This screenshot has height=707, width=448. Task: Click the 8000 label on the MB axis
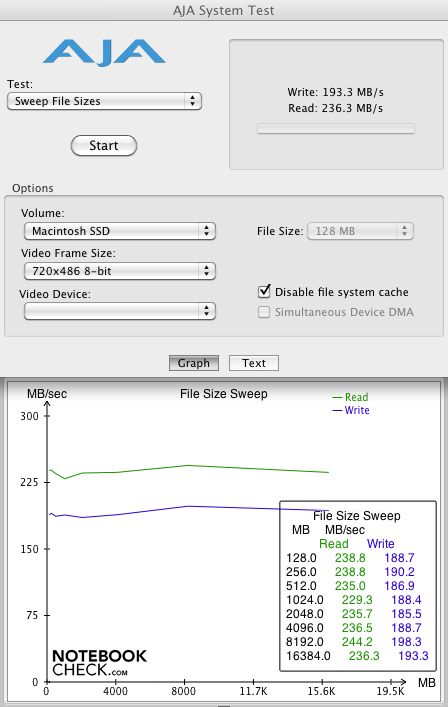pyautogui.click(x=183, y=691)
